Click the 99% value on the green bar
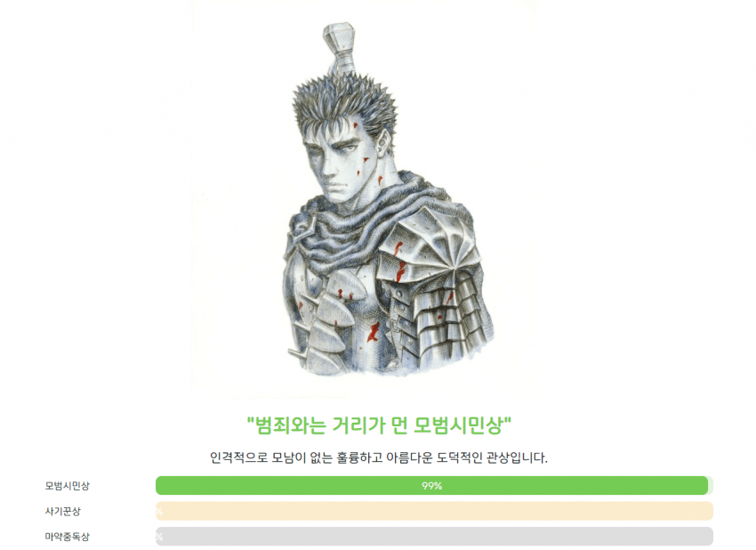 point(431,486)
